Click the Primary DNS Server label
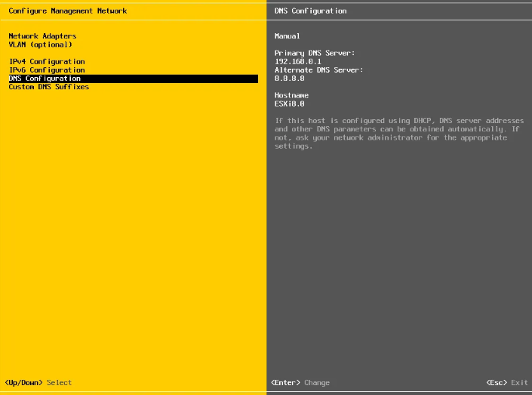Viewport: 532px width, 395px height. 315,53
